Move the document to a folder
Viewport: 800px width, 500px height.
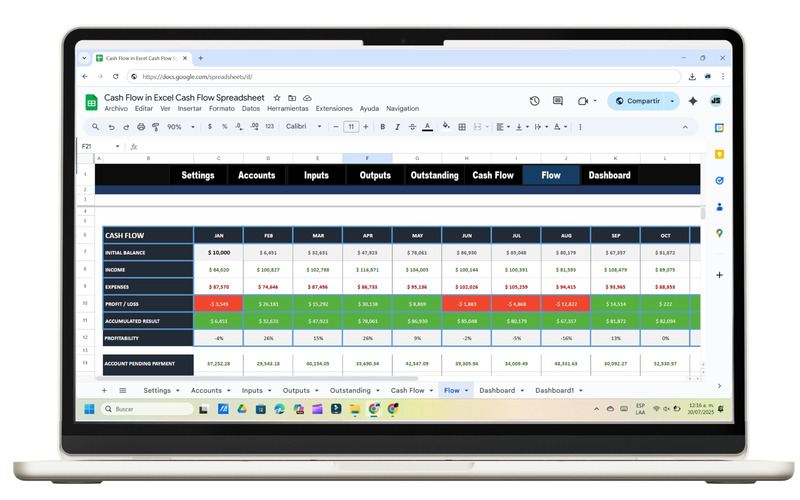coord(292,97)
